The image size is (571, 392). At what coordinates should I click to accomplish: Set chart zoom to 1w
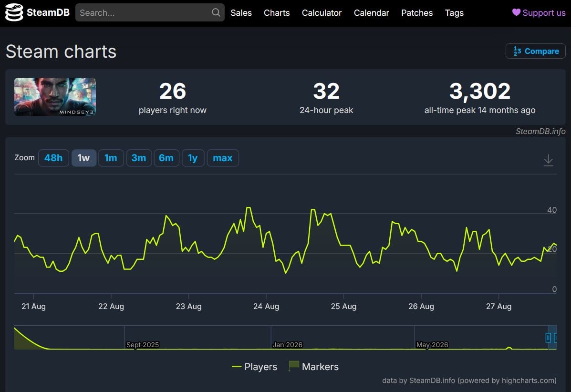tap(84, 158)
